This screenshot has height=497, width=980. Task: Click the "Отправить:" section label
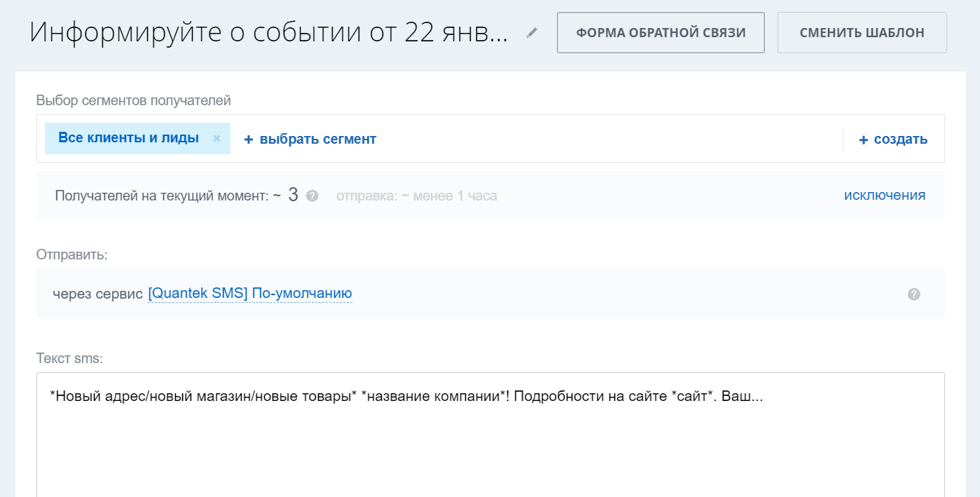coord(71,254)
